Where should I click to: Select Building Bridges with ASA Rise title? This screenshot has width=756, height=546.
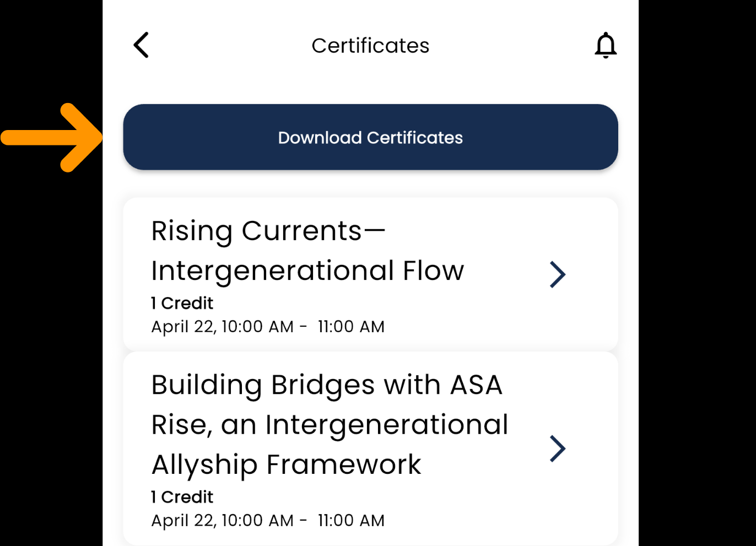pyautogui.click(x=326, y=385)
